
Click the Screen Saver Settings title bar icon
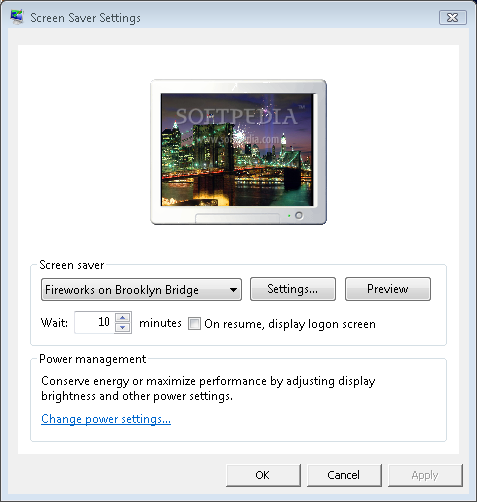coord(17,17)
